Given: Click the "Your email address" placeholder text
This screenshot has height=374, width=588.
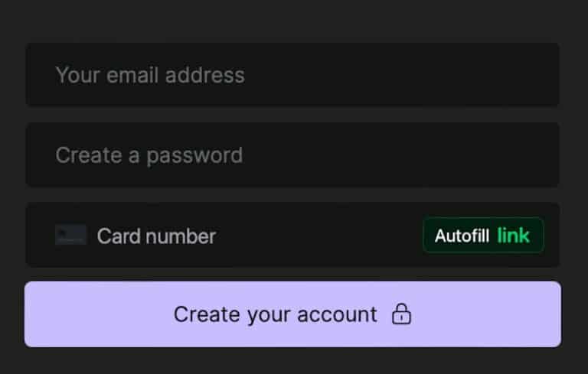Looking at the screenshot, I should pyautogui.click(x=150, y=75).
